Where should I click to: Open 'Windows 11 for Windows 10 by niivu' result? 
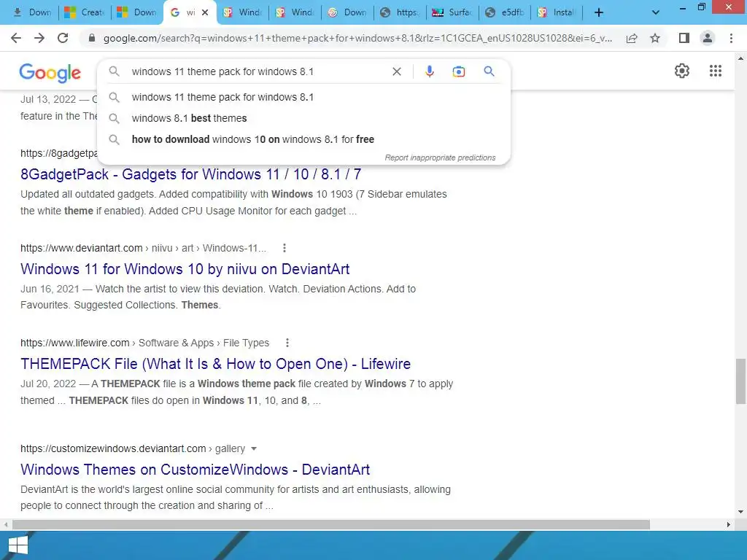(x=185, y=269)
